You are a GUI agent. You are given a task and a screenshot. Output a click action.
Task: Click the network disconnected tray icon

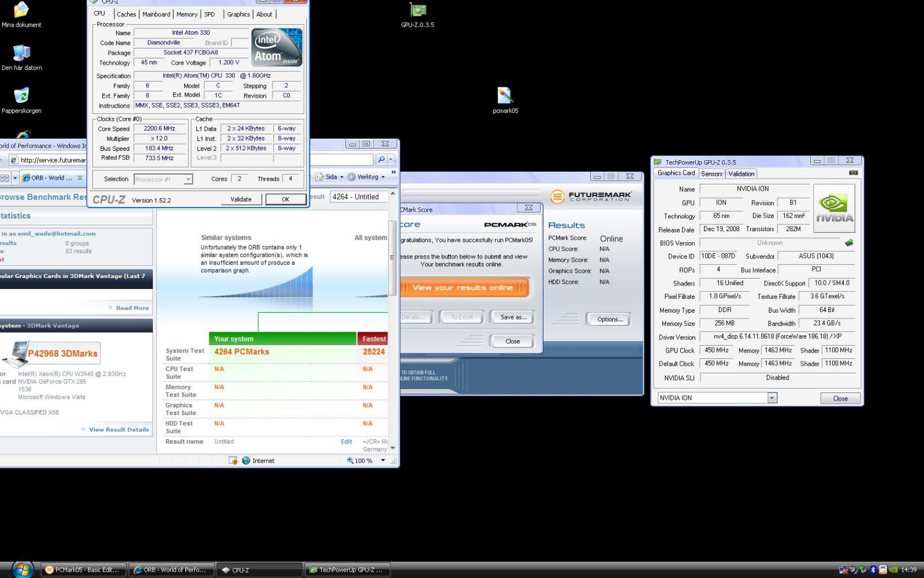tap(844, 570)
